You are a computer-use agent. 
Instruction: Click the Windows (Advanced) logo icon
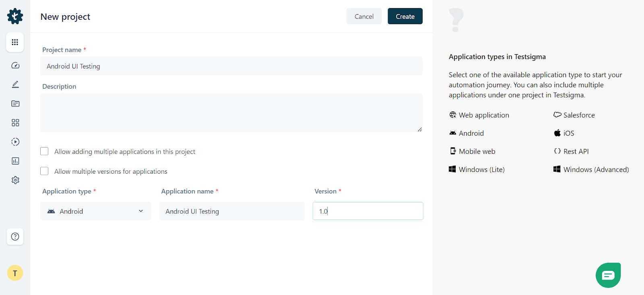tap(557, 169)
